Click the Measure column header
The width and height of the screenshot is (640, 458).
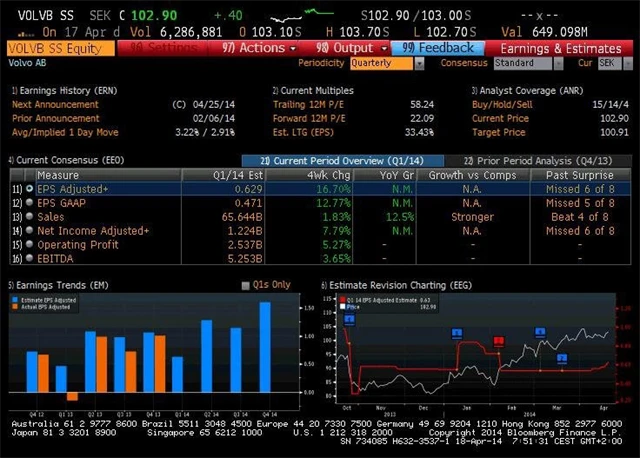pyautogui.click(x=108, y=175)
